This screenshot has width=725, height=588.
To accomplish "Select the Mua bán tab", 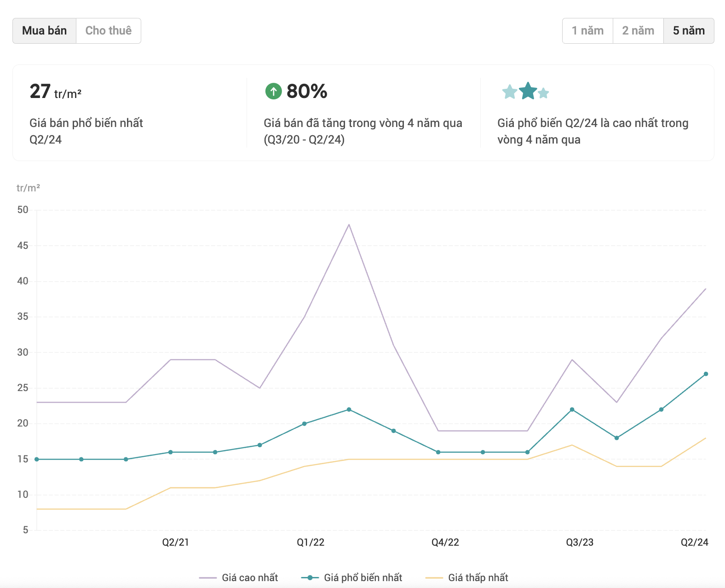I will click(x=45, y=31).
